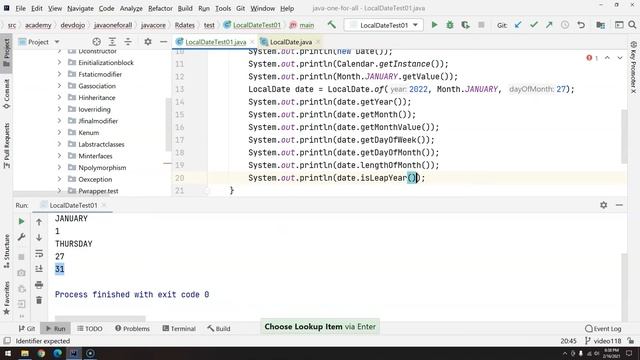Print console output with printer icon
This screenshot has height=360, width=640.
tap(39, 284)
